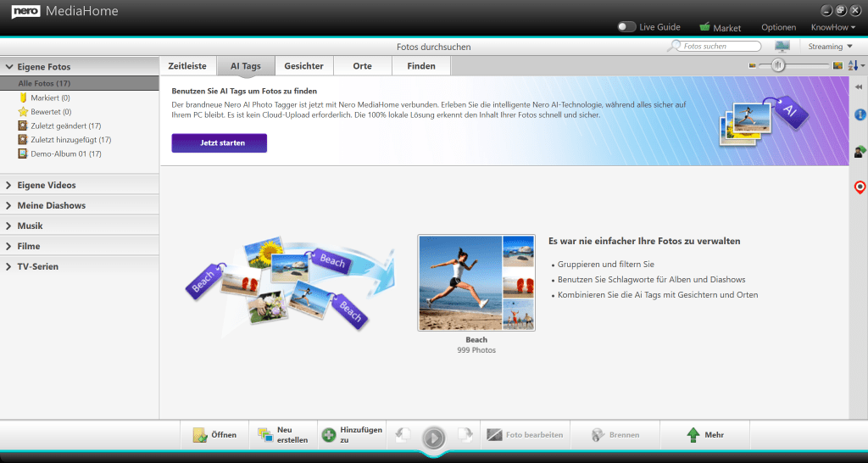Collapse the right sidebar with double-arrow icon
The width and height of the screenshot is (868, 463).
coord(859,87)
